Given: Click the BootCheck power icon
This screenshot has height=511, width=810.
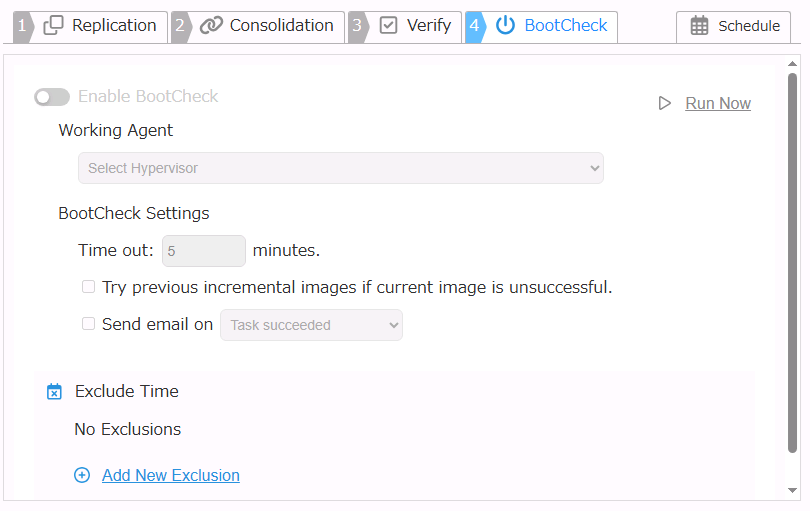Looking at the screenshot, I should [x=506, y=26].
